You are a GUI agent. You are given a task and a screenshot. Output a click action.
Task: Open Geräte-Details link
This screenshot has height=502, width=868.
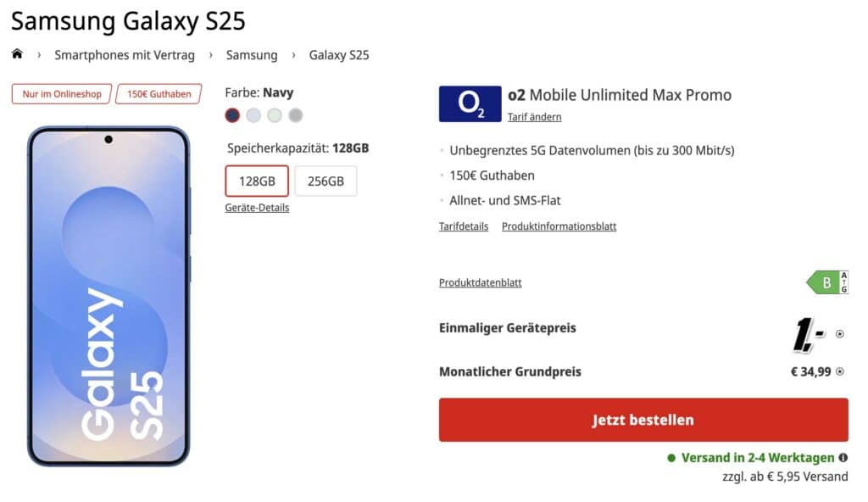(x=257, y=208)
